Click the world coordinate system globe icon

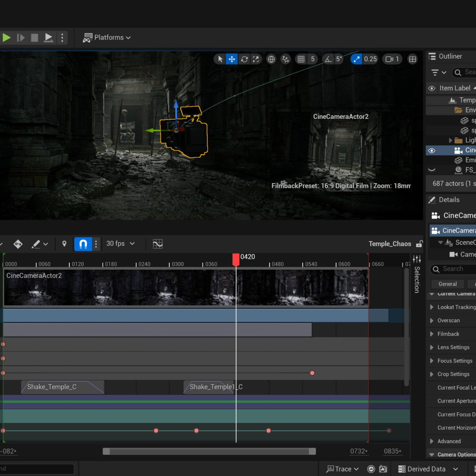tap(271, 59)
